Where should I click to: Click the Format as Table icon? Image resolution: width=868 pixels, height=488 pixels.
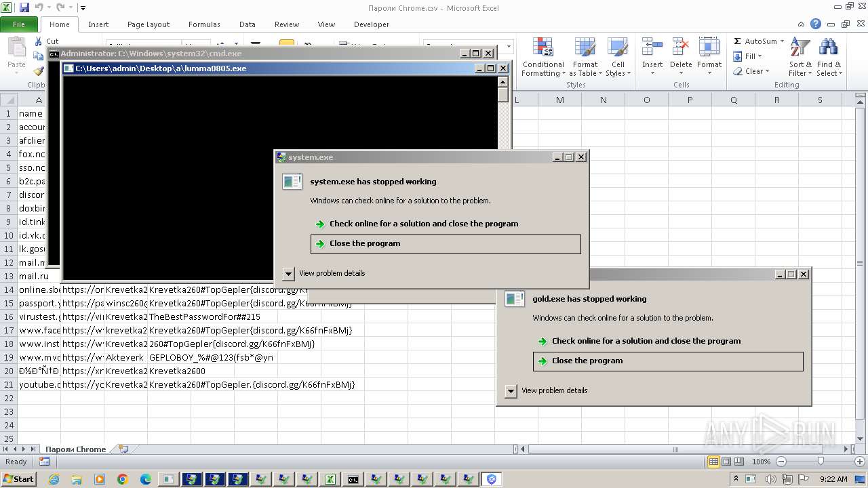pos(585,47)
